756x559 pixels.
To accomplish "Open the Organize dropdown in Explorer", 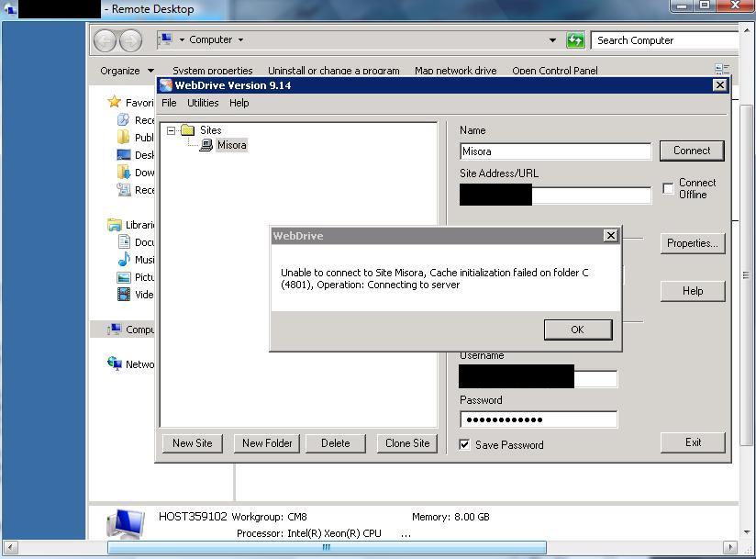I will (x=127, y=71).
